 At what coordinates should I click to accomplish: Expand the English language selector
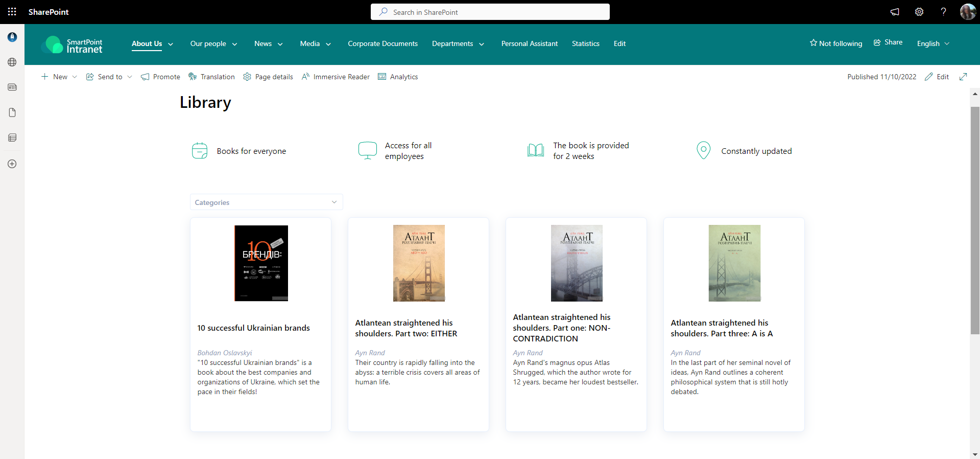(933, 43)
